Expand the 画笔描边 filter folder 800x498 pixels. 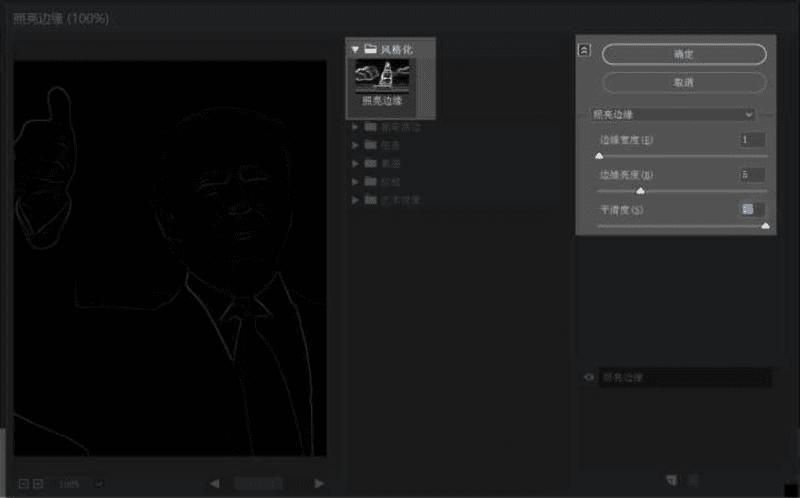pos(355,127)
